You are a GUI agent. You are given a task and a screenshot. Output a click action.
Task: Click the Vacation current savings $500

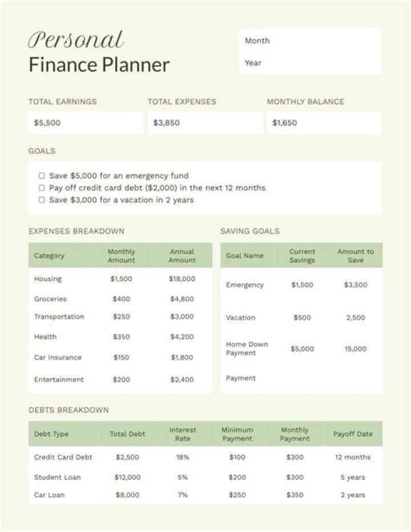302,318
